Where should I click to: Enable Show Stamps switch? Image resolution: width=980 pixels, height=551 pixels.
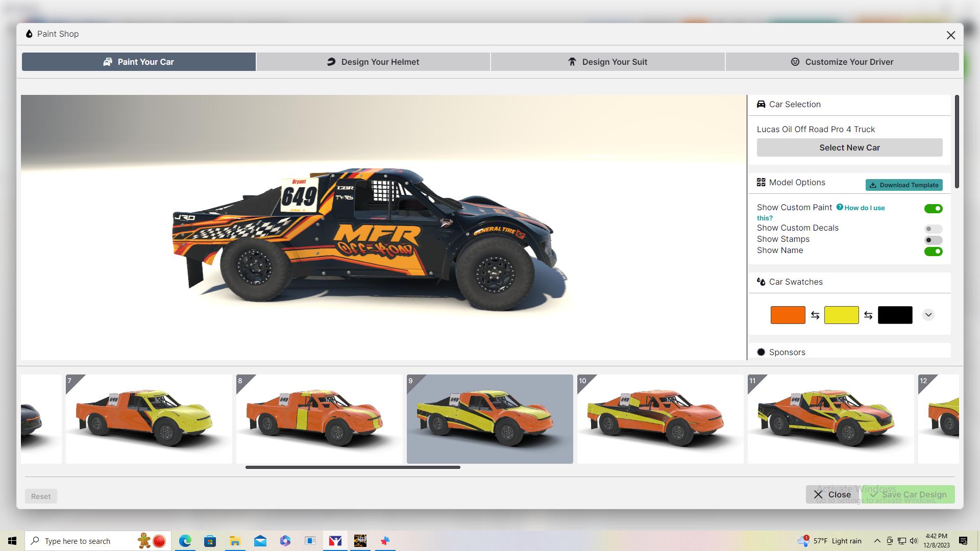coord(933,240)
